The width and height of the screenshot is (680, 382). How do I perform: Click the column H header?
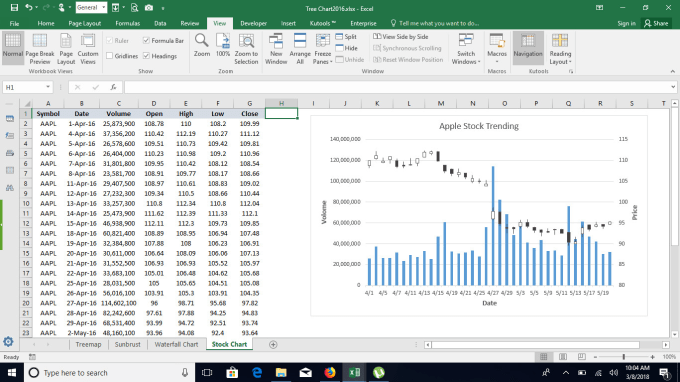281,103
